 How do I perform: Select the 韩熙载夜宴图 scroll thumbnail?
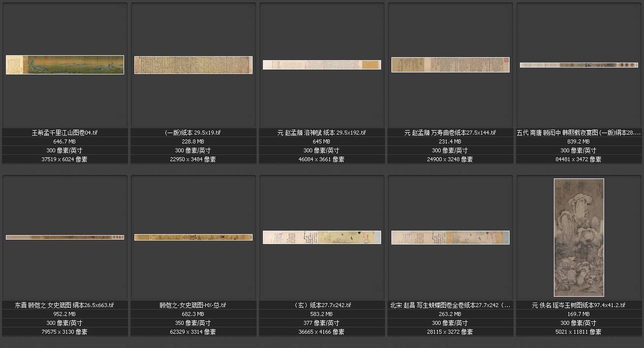point(579,65)
